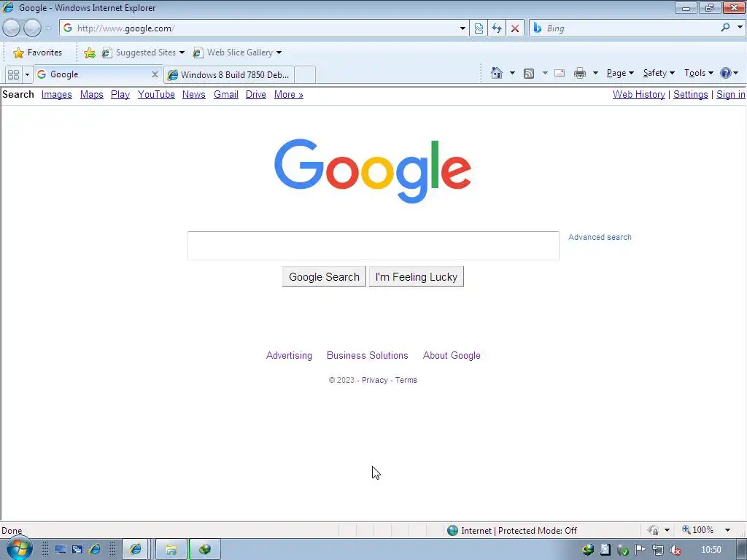
Task: Go to Google Play link
Action: [x=120, y=94]
